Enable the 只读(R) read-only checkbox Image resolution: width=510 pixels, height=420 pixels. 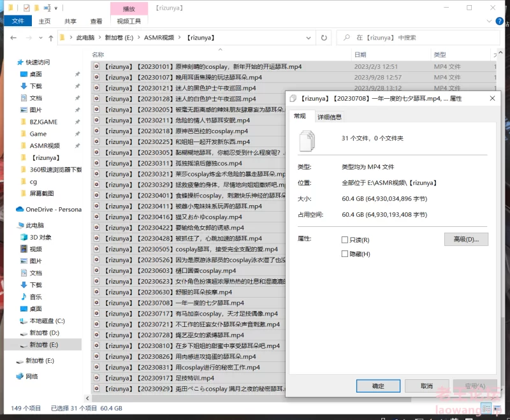pyautogui.click(x=345, y=240)
